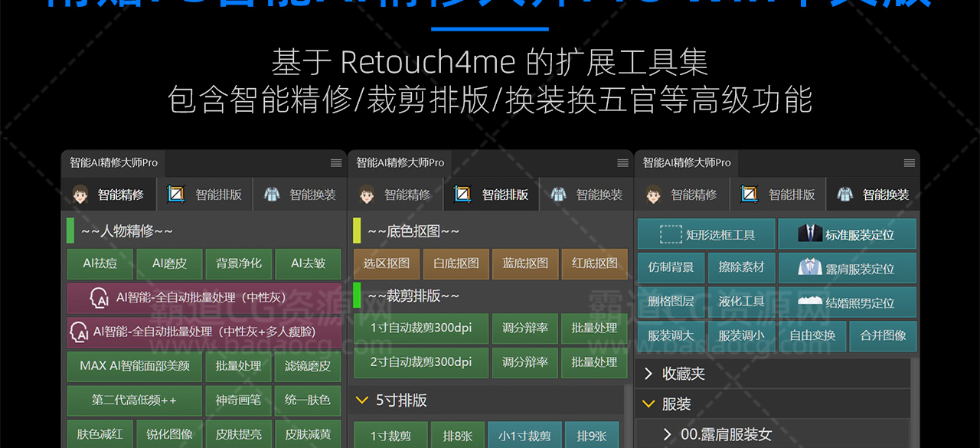Screen dimensions: 980x448
Task: Click the 蓝底抠图 button
Action: tap(525, 263)
